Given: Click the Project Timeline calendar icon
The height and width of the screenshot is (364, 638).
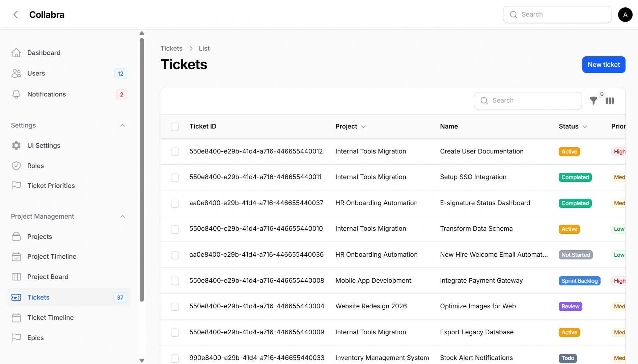Looking at the screenshot, I should point(16,257).
